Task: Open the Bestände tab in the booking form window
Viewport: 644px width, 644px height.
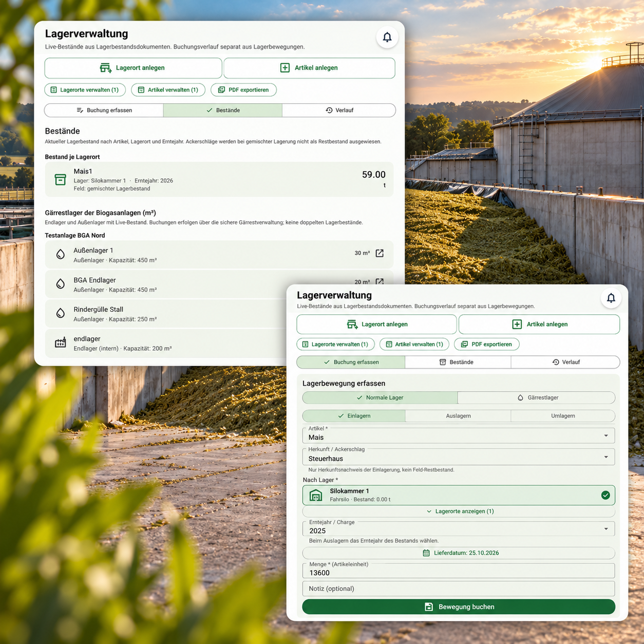Action: [x=458, y=362]
